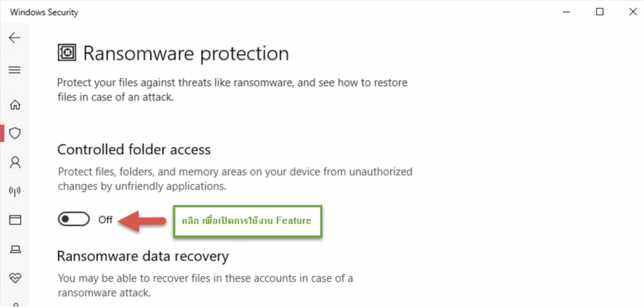Image resolution: width=644 pixels, height=308 pixels.
Task: Close the Windows Security window
Action: tap(629, 12)
